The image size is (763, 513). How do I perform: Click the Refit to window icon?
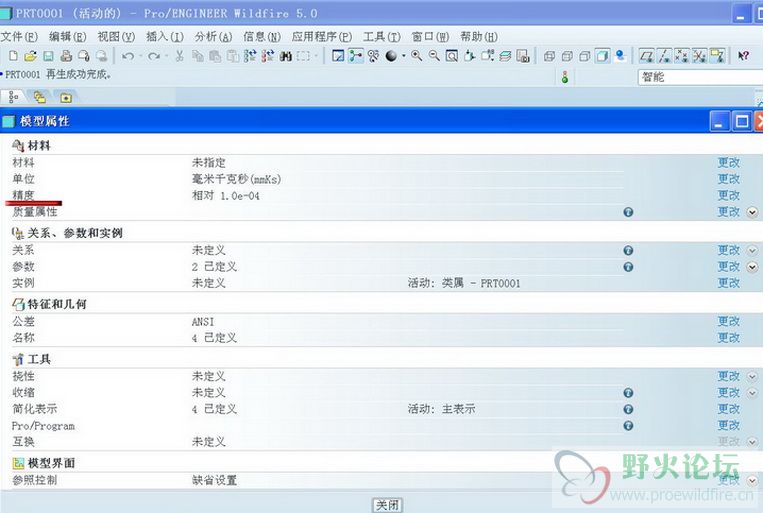pyautogui.click(x=452, y=56)
